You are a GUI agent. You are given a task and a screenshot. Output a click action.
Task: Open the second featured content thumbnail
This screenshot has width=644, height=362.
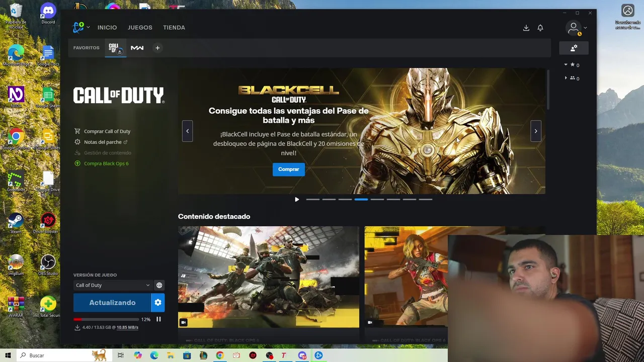[406, 277]
